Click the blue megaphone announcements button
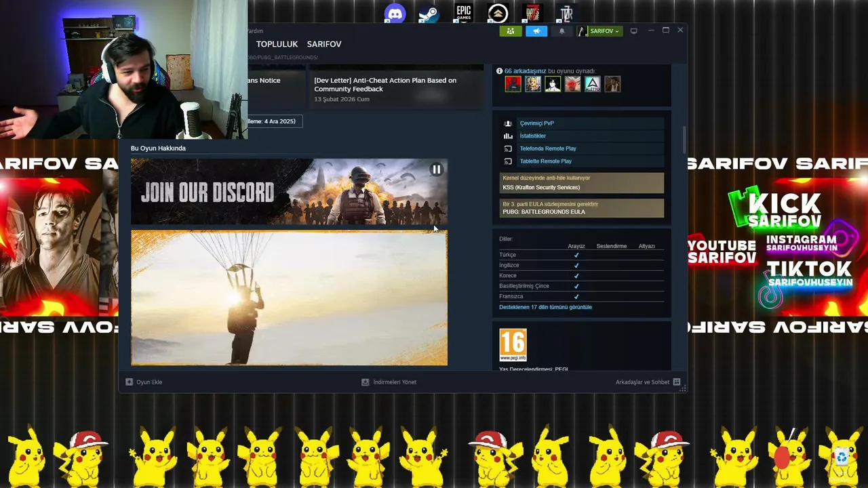The height and width of the screenshot is (488, 868). coord(536,31)
